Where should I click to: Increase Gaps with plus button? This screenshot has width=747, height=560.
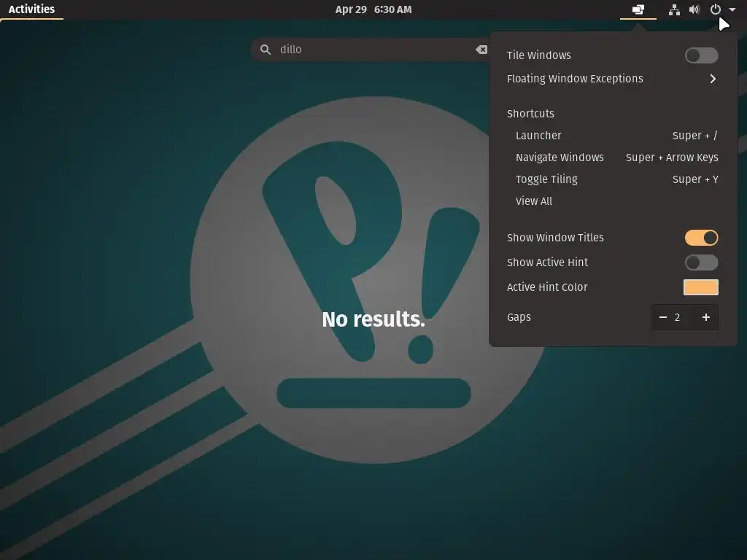click(x=706, y=317)
